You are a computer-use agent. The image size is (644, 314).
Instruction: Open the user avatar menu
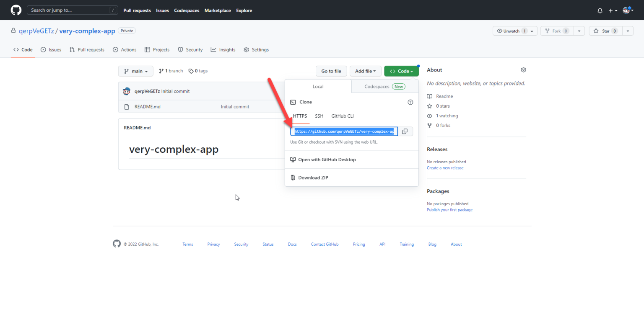(628, 10)
